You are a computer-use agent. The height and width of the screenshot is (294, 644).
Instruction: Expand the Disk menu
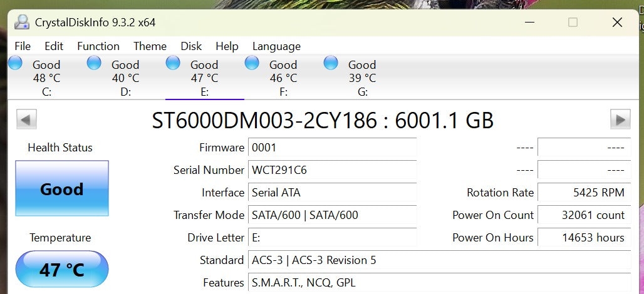pyautogui.click(x=191, y=46)
